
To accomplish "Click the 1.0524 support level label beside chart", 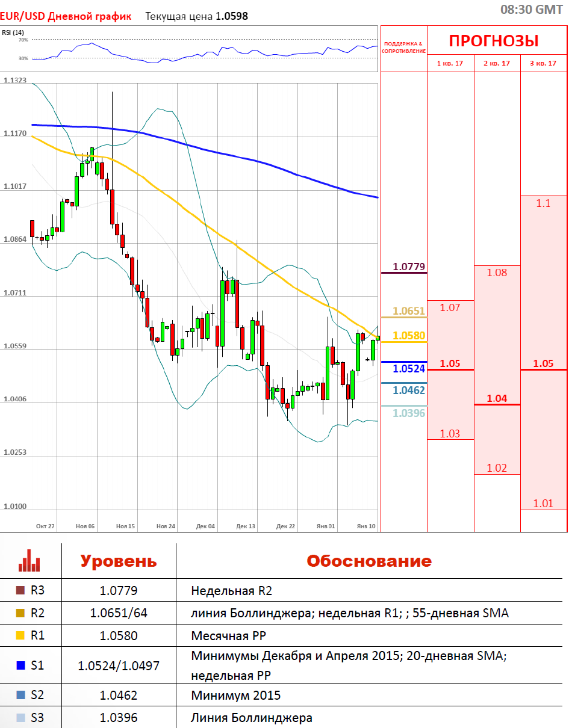I will [x=409, y=368].
